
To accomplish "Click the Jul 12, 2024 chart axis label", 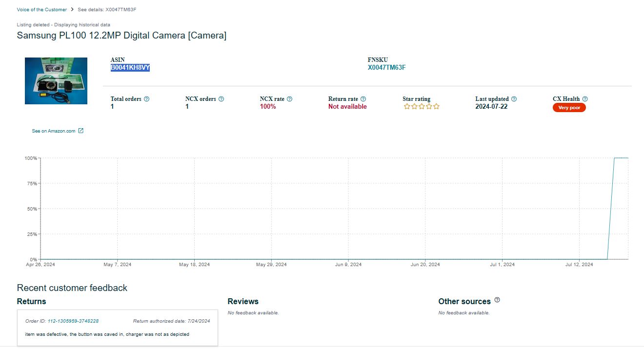I will [579, 265].
